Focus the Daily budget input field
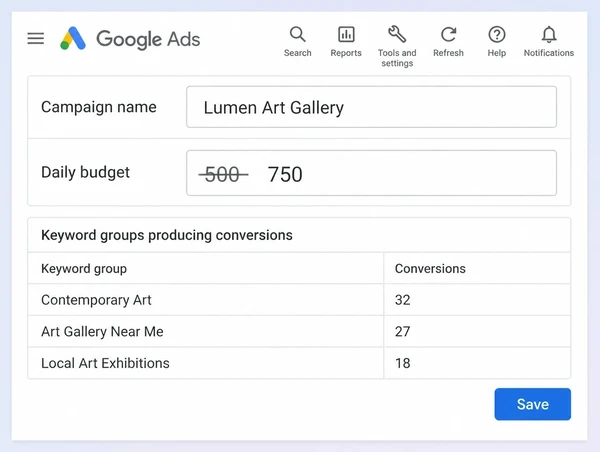Viewport: 600px width, 452px height. pos(371,173)
